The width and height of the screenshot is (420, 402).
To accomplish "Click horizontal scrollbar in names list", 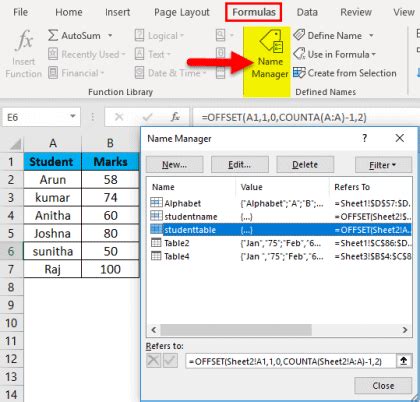I will [x=236, y=330].
